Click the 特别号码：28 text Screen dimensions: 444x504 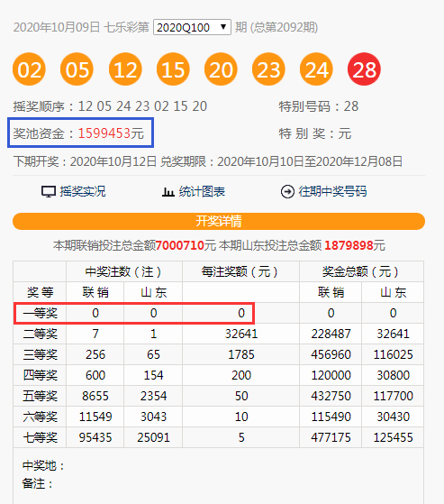point(319,106)
